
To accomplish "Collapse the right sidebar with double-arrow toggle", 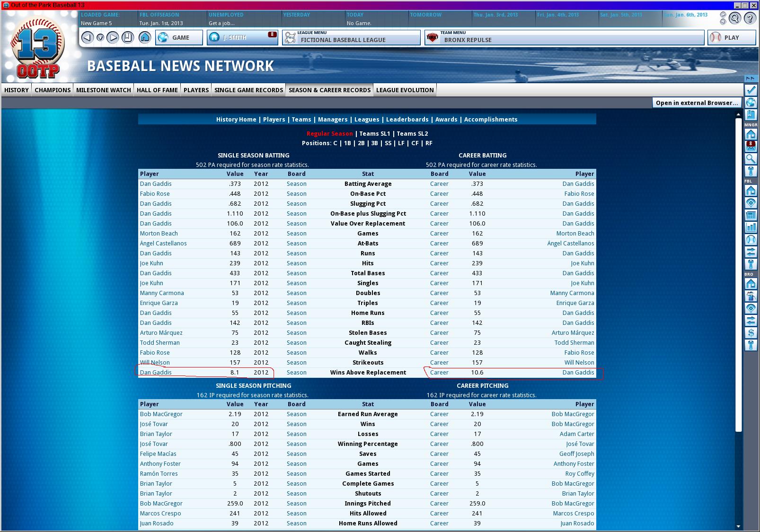I will tap(750, 78).
